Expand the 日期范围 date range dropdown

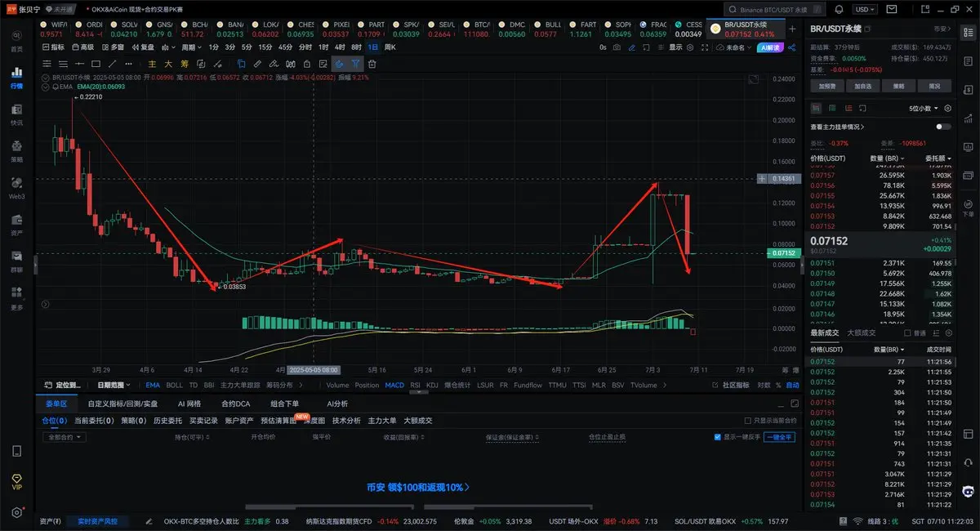(115, 385)
